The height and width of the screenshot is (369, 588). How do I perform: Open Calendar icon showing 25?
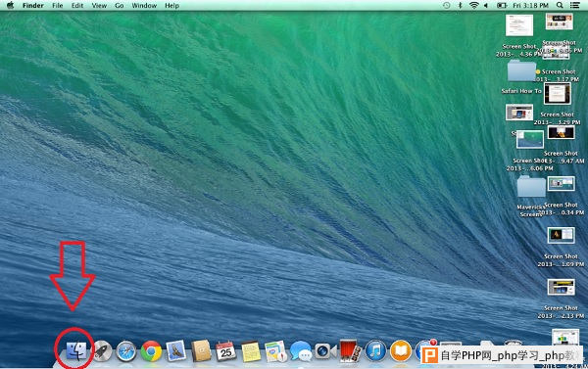tap(225, 351)
